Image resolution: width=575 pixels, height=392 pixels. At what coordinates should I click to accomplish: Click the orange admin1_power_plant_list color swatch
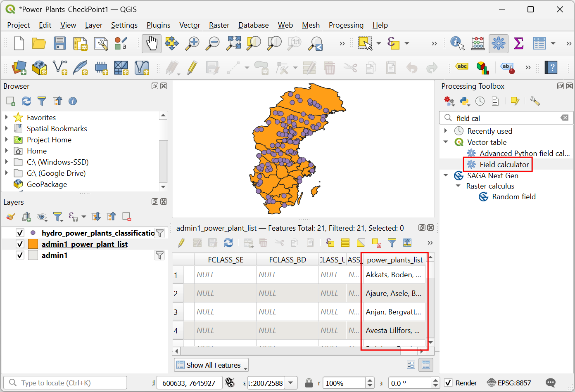click(33, 244)
